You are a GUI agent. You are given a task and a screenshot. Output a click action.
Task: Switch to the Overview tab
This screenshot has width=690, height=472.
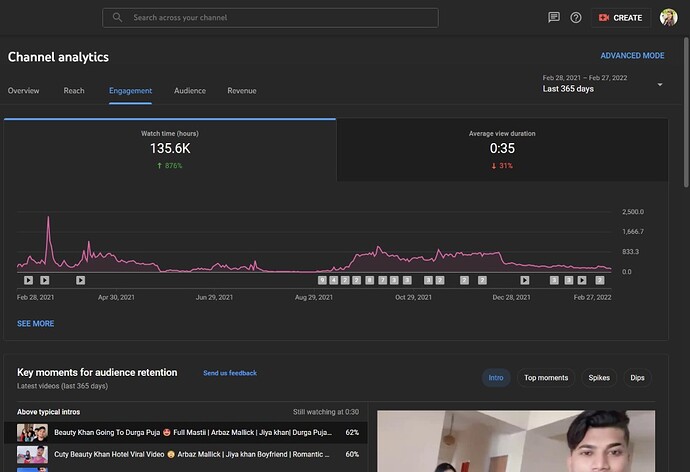click(x=24, y=91)
